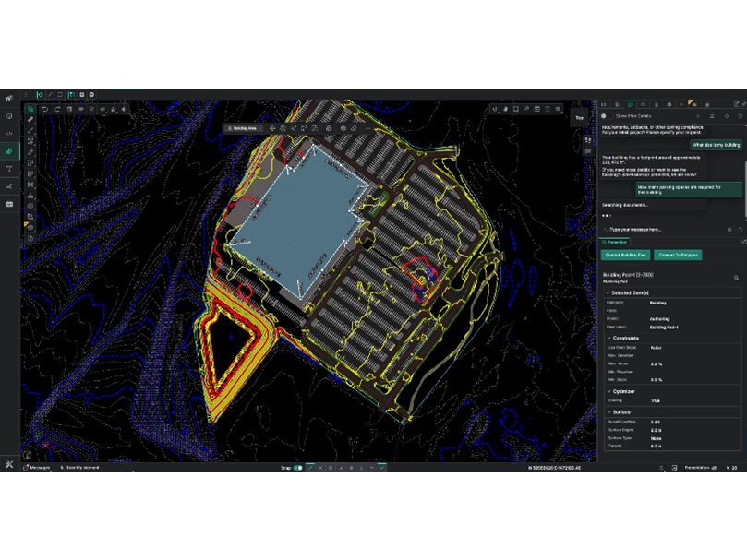This screenshot has height=560, width=747.
Task: Click the undo arrow in top toolbar
Action: point(44,109)
